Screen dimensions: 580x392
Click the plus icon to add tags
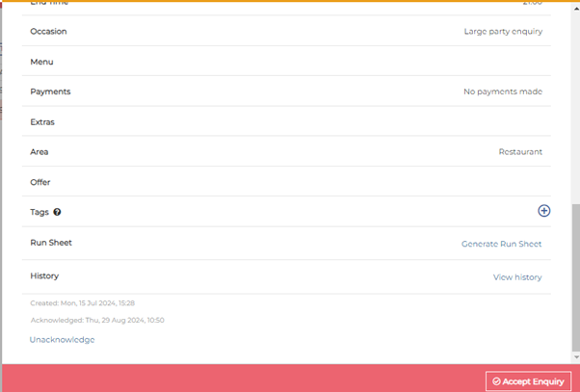click(543, 211)
